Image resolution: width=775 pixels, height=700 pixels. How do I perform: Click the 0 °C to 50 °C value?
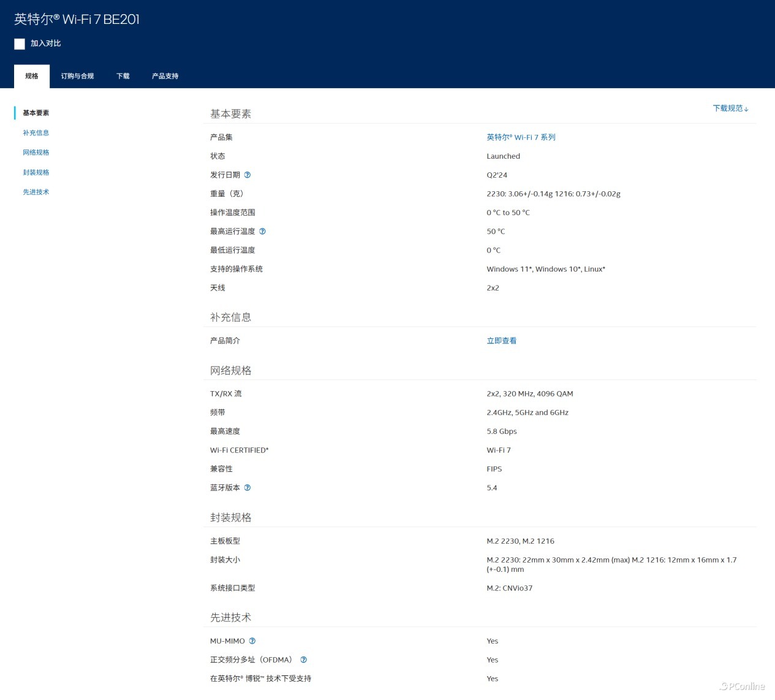coord(508,213)
